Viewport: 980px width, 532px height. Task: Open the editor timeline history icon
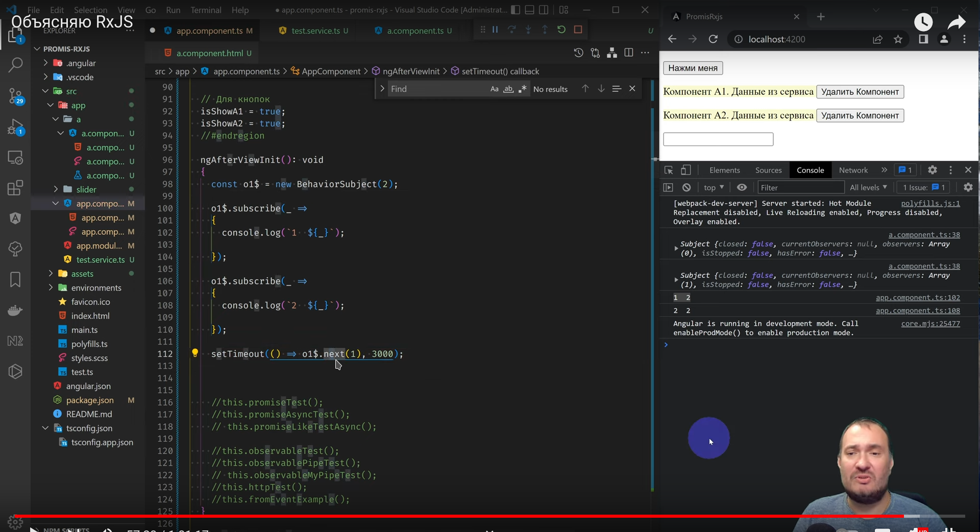pos(578,53)
